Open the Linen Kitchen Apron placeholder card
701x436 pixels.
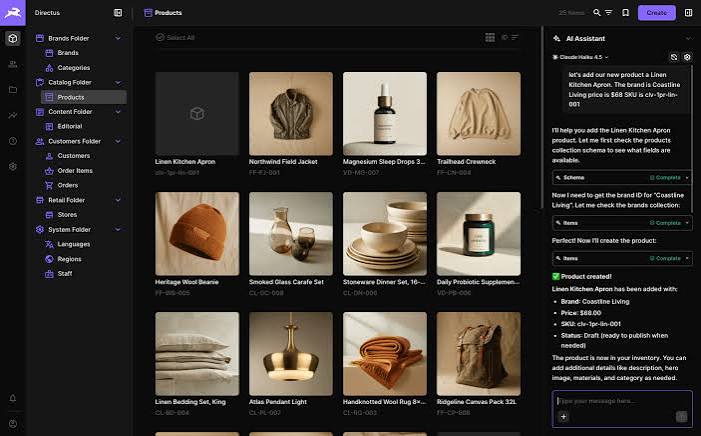coord(197,124)
